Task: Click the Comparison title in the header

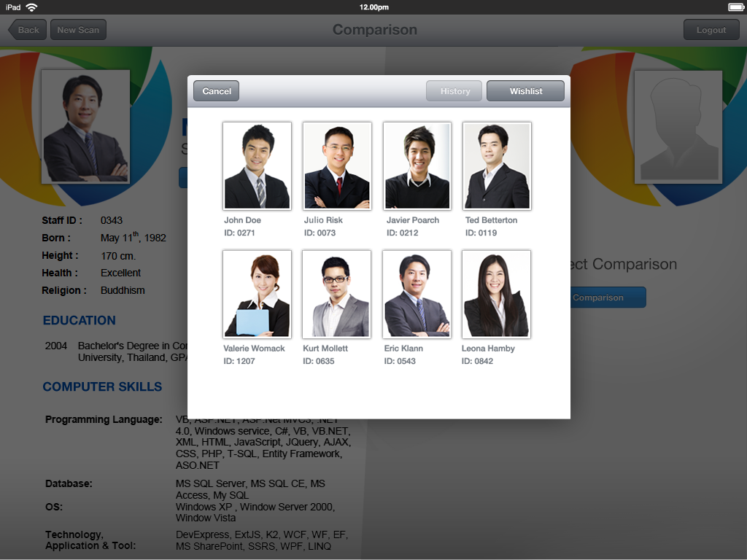Action: pyautogui.click(x=375, y=29)
